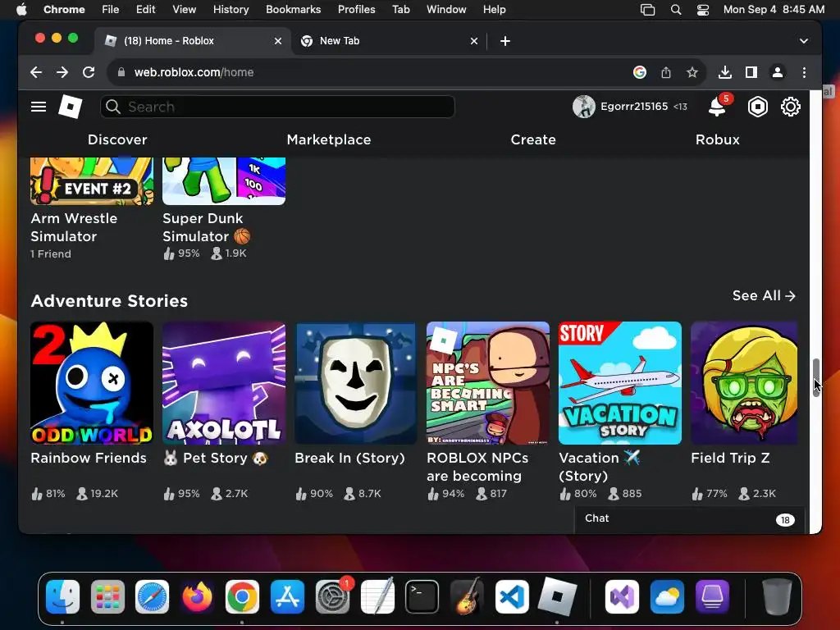Open the Profiles menu
The height and width of the screenshot is (630, 840).
pyautogui.click(x=356, y=9)
